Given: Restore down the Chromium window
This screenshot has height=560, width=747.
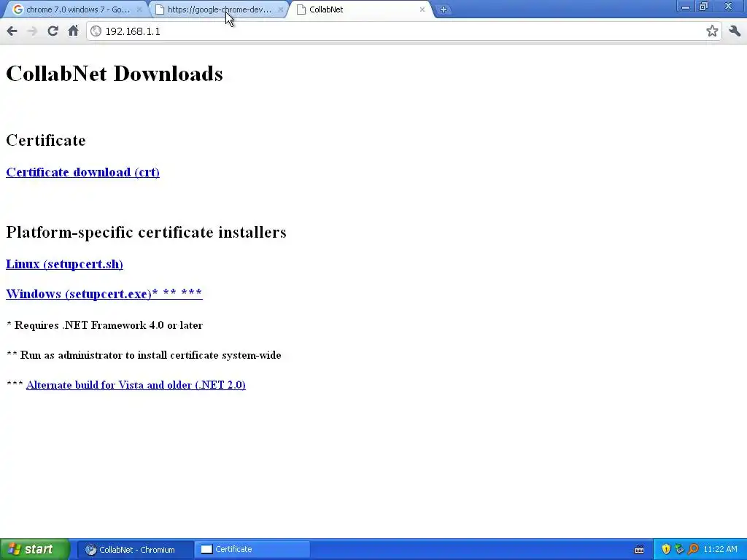Looking at the screenshot, I should [x=704, y=7].
